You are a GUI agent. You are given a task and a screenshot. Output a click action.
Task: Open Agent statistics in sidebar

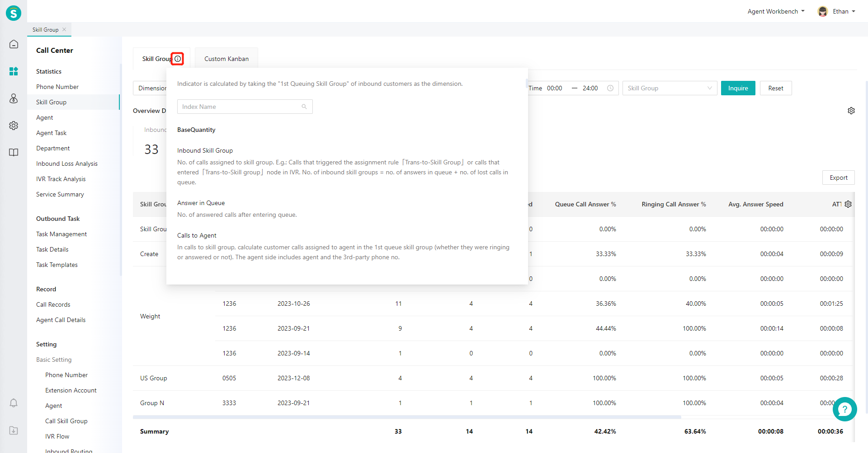[x=44, y=117]
